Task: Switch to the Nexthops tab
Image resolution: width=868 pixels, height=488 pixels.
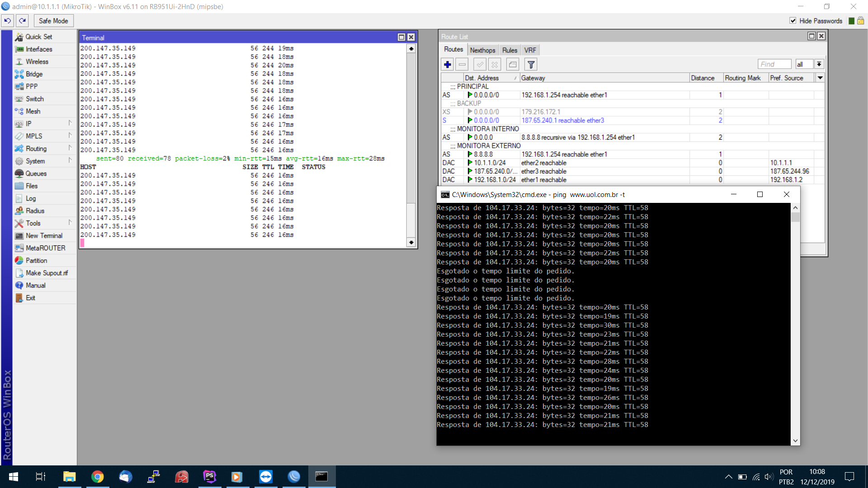Action: click(482, 50)
